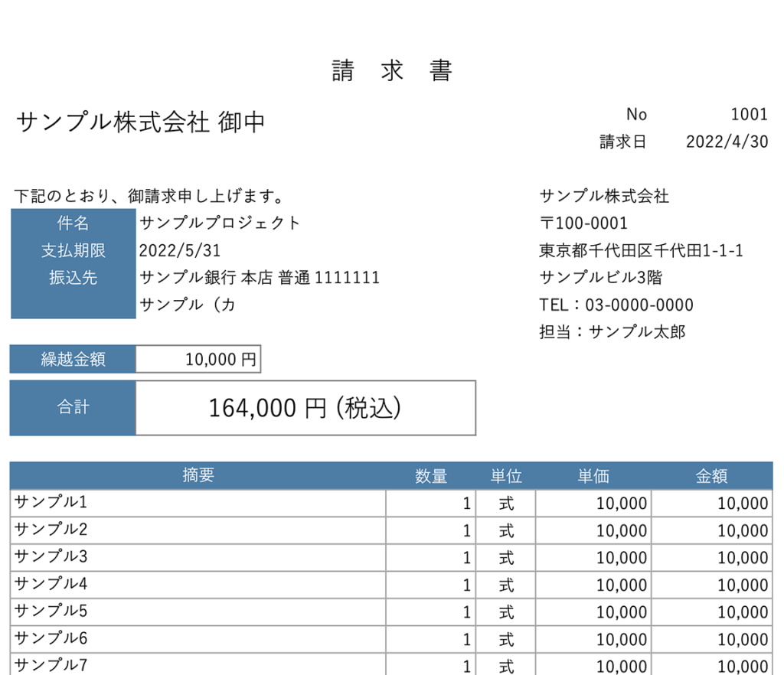
Task: Click the No label in the header
Action: (x=636, y=115)
